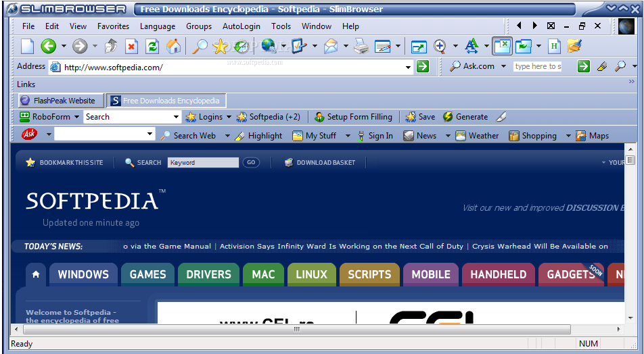Click the Up one level arrow icon

click(x=111, y=47)
